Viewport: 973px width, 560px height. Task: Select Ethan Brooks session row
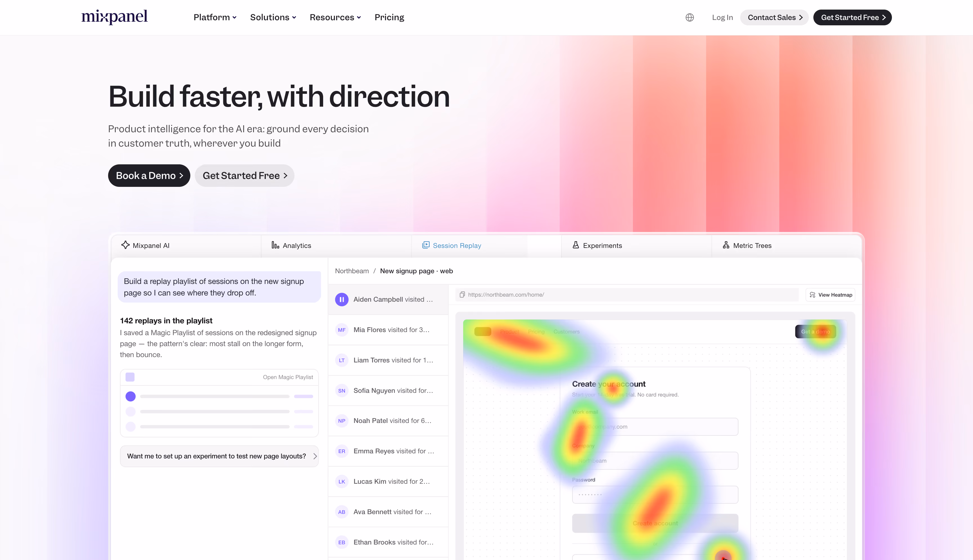(x=388, y=542)
